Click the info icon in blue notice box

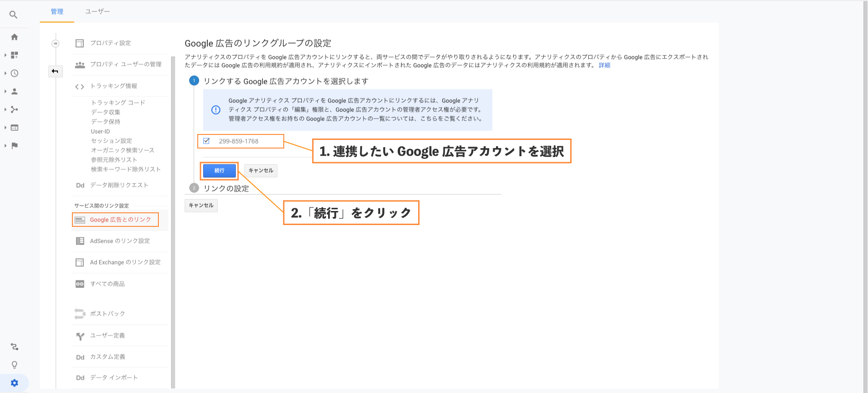tap(216, 110)
